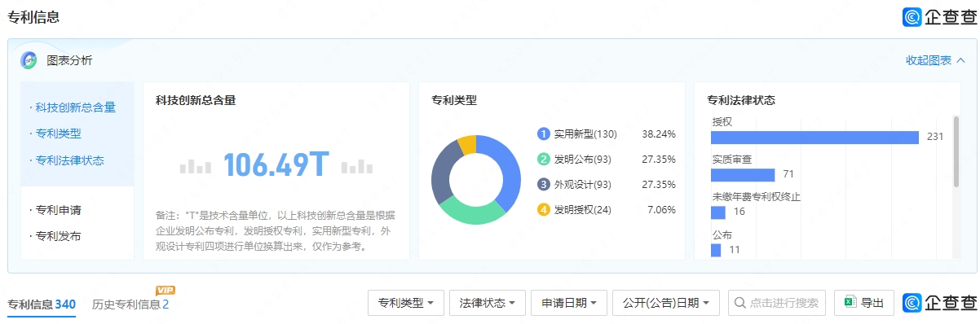This screenshot has height=324, width=980.
Task: Click the 38.24% percentage value
Action: click(659, 134)
